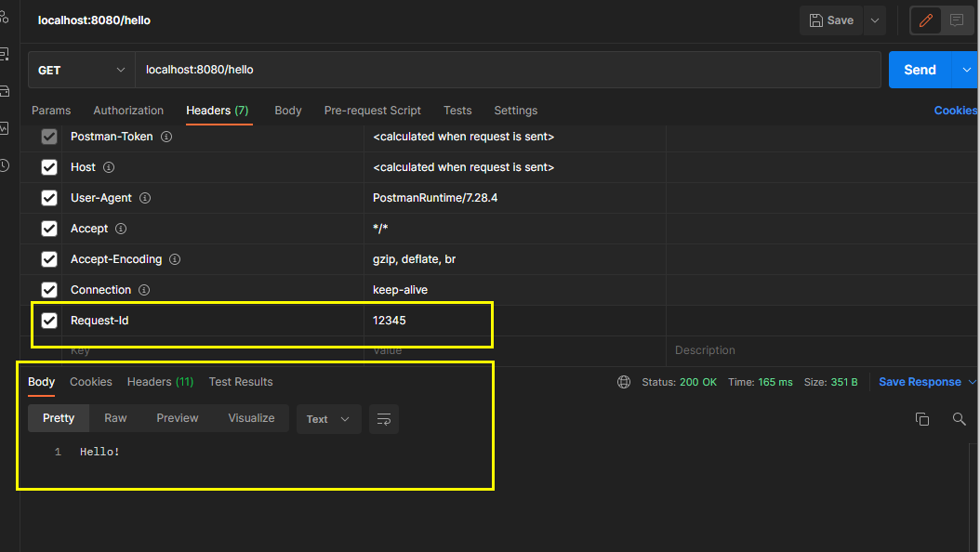This screenshot has width=980, height=552.
Task: Select the request Headers (7) tab
Action: point(218,111)
